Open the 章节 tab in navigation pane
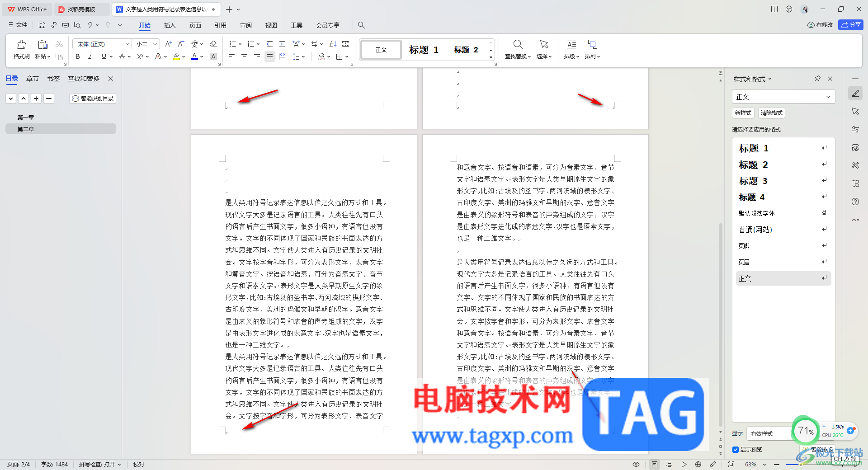The height and width of the screenshot is (470, 868). (33, 79)
